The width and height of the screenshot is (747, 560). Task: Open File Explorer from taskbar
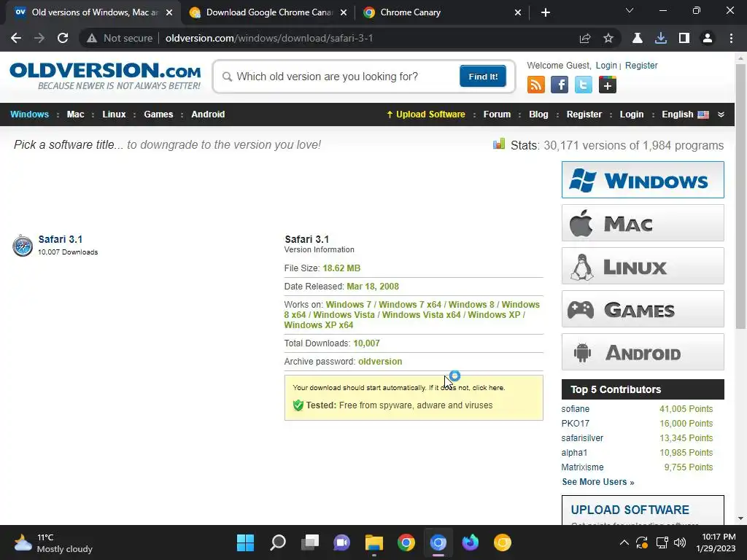pyautogui.click(x=374, y=542)
